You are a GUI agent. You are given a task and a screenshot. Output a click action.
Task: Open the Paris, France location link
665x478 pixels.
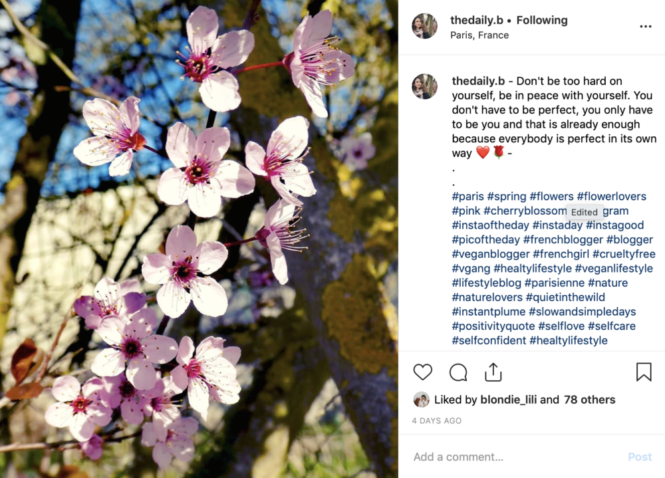479,35
